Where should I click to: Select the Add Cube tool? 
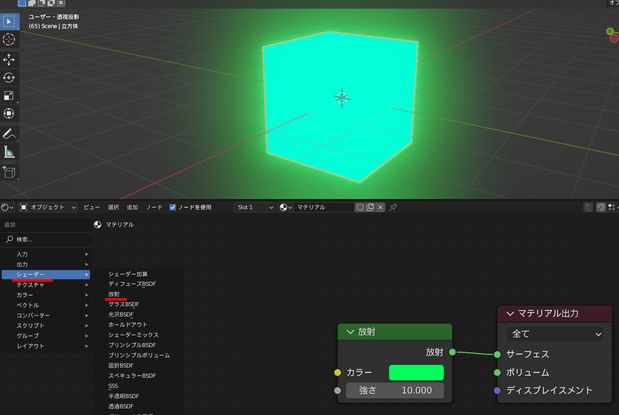[x=9, y=173]
